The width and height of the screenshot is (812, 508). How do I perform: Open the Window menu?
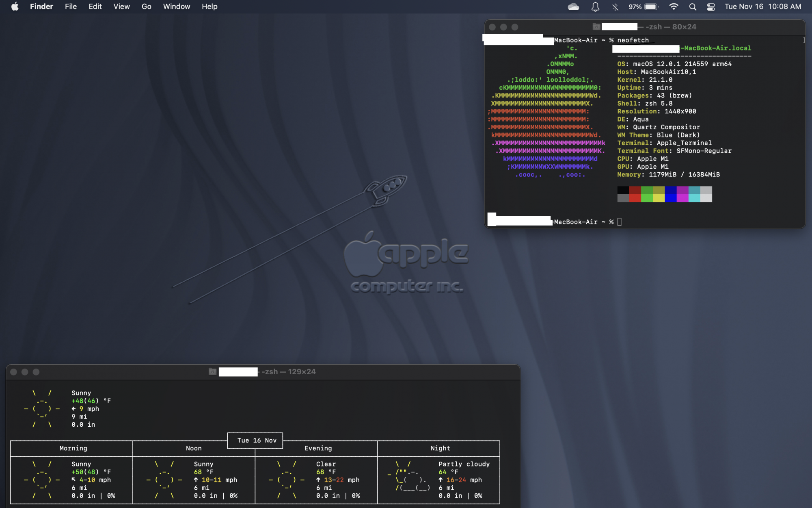pos(176,7)
